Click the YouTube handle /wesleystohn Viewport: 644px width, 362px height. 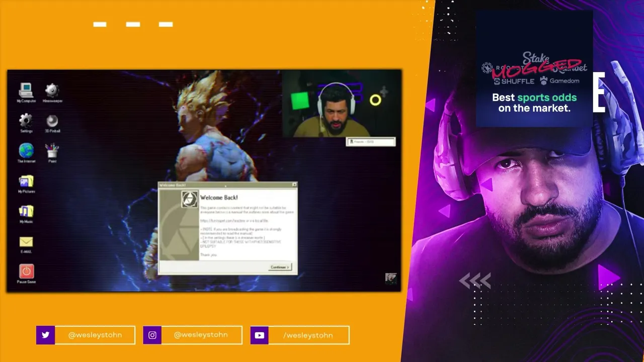click(x=308, y=335)
